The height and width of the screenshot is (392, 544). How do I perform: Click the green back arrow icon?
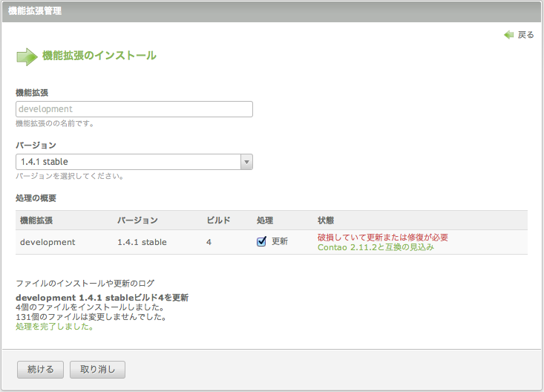click(508, 35)
